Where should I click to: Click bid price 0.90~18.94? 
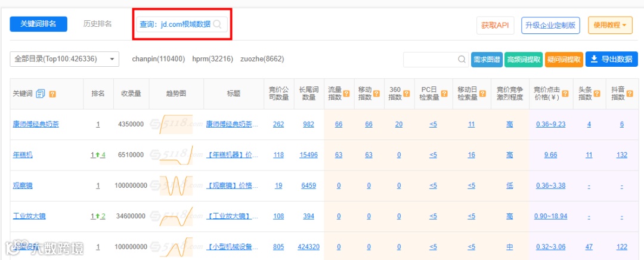(551, 216)
